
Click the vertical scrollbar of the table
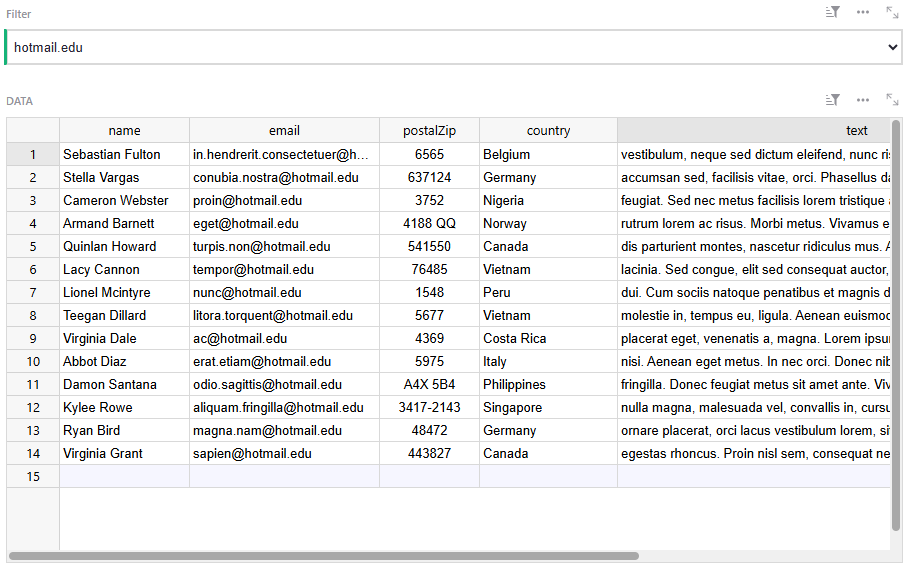897,325
